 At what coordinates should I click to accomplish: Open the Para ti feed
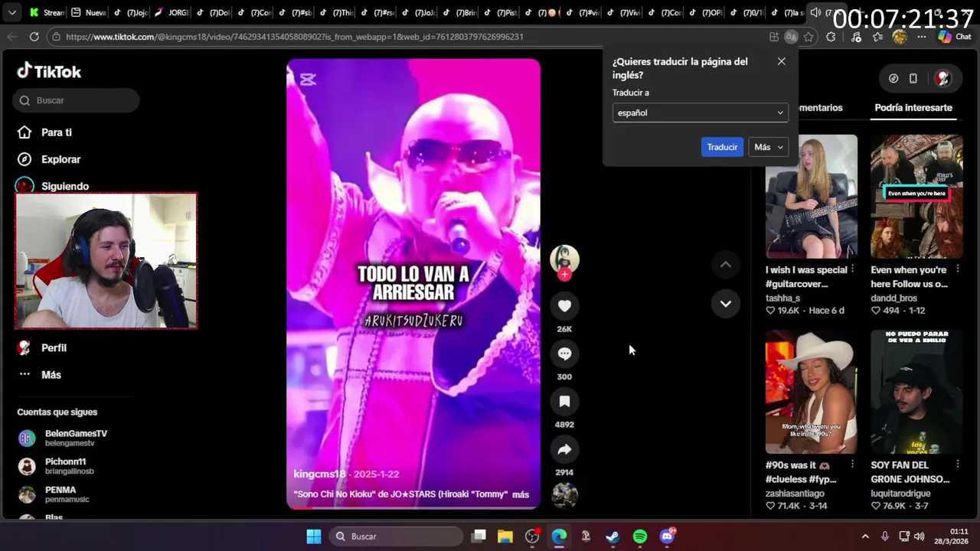click(46, 132)
